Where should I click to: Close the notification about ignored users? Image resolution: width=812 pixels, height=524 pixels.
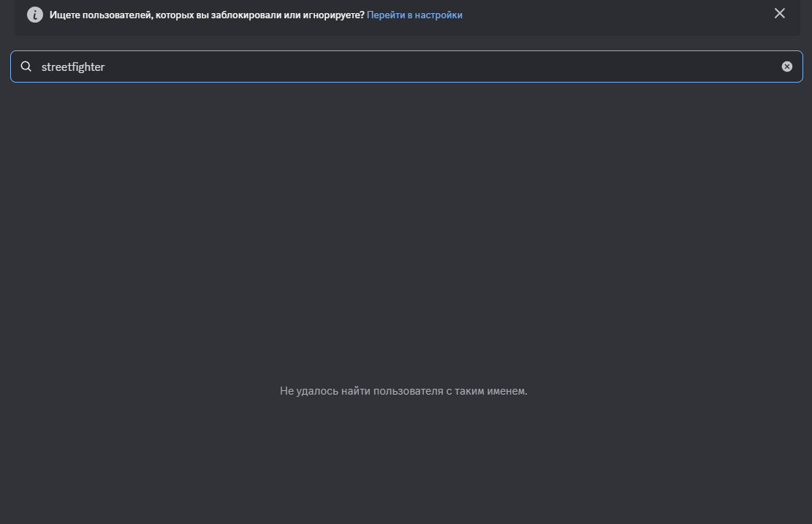click(780, 13)
